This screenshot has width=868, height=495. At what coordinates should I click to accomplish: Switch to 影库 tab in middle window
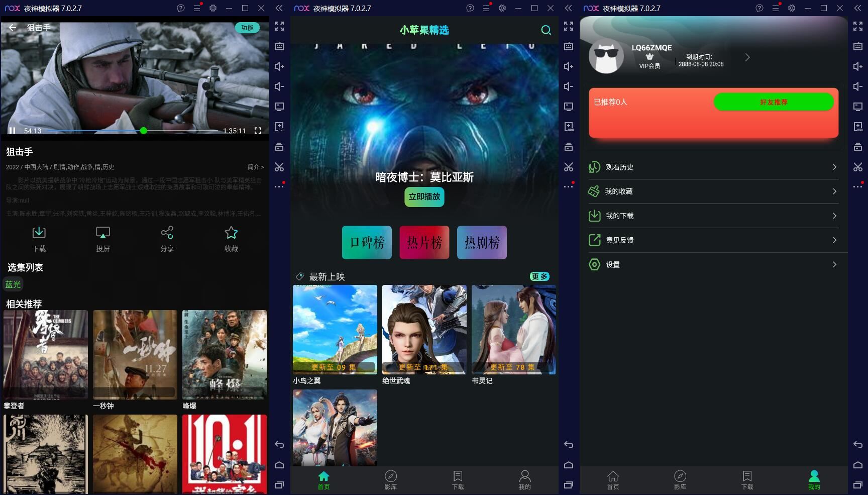click(391, 480)
